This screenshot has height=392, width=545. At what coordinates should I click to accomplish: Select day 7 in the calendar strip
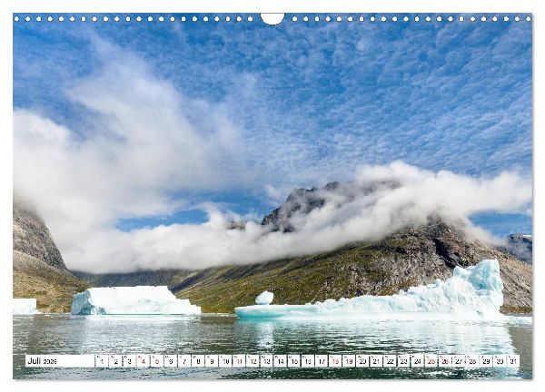[x=184, y=361]
